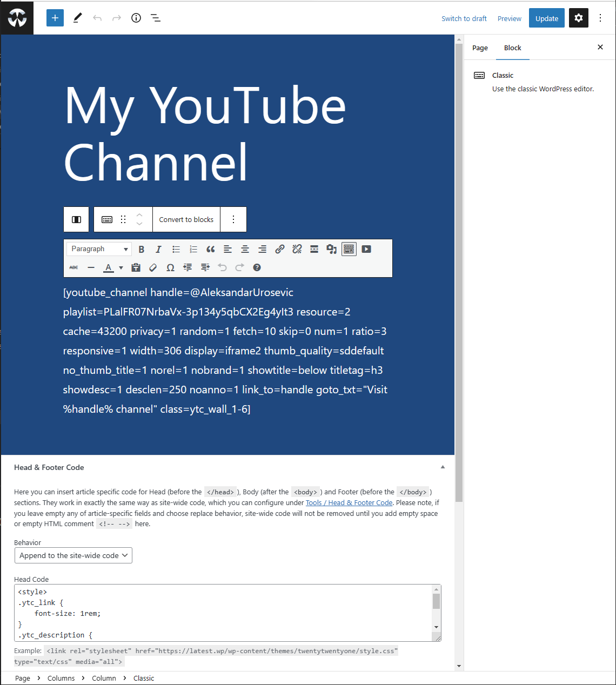
Task: Toggle the Settings gear panel
Action: [x=579, y=18]
